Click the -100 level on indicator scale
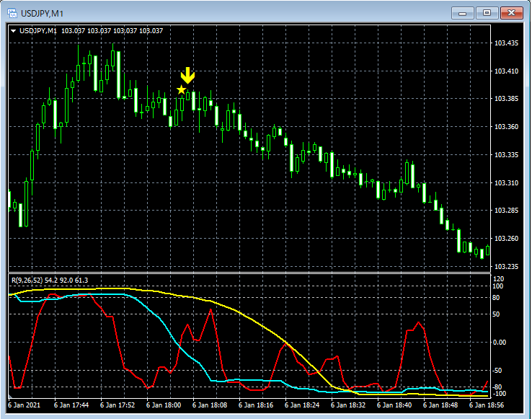This screenshot has height=419, width=532. 499,394
